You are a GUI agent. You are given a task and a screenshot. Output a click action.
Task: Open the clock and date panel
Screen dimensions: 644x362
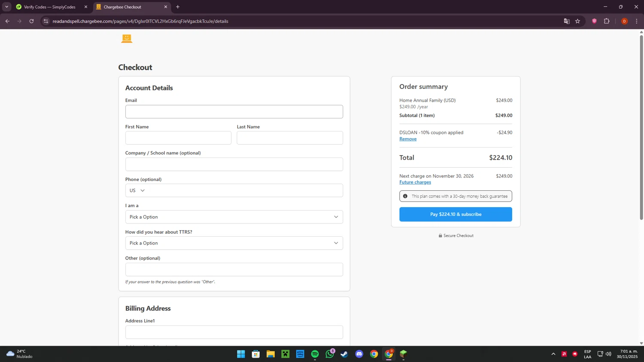pyautogui.click(x=627, y=354)
